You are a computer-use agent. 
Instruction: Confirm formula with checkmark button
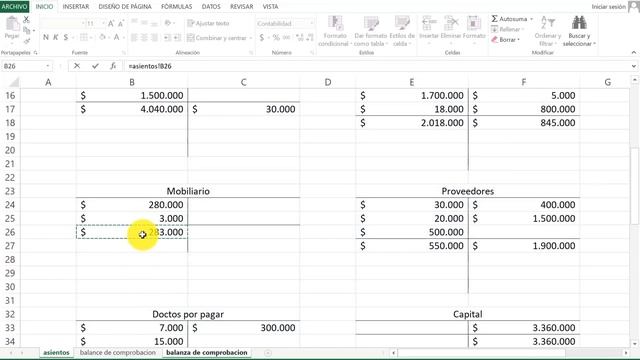(95, 66)
